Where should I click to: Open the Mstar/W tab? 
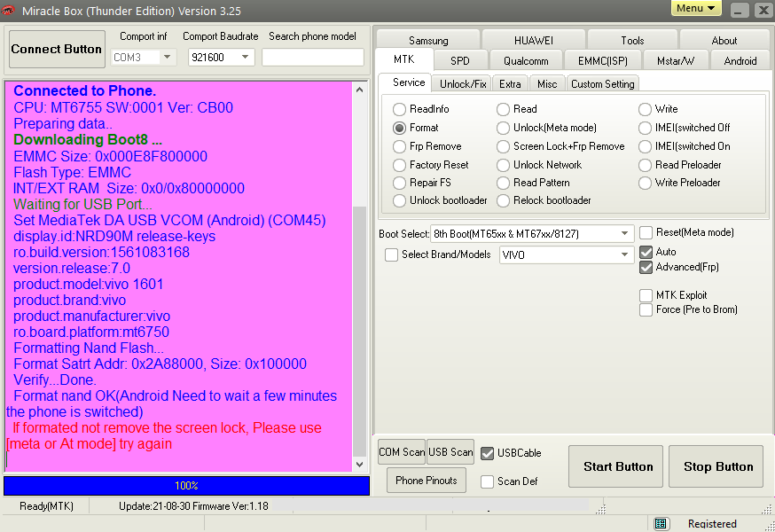pyautogui.click(x=675, y=61)
